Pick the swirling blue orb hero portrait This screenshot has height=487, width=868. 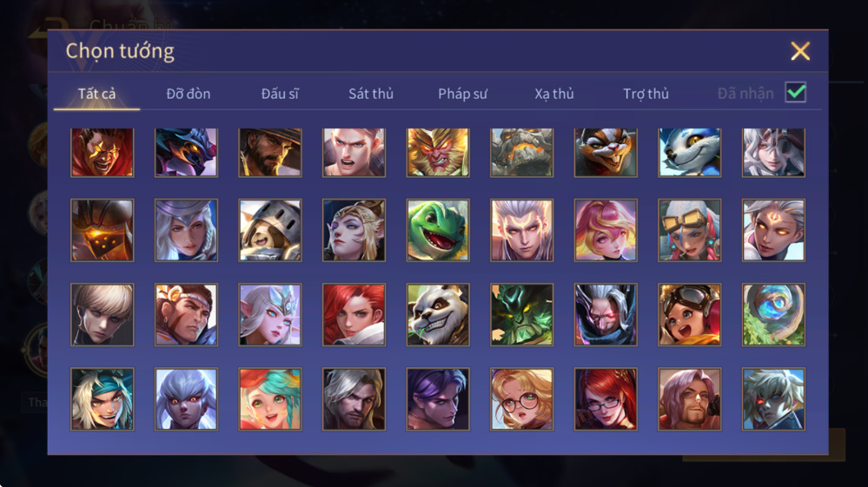coord(773,314)
